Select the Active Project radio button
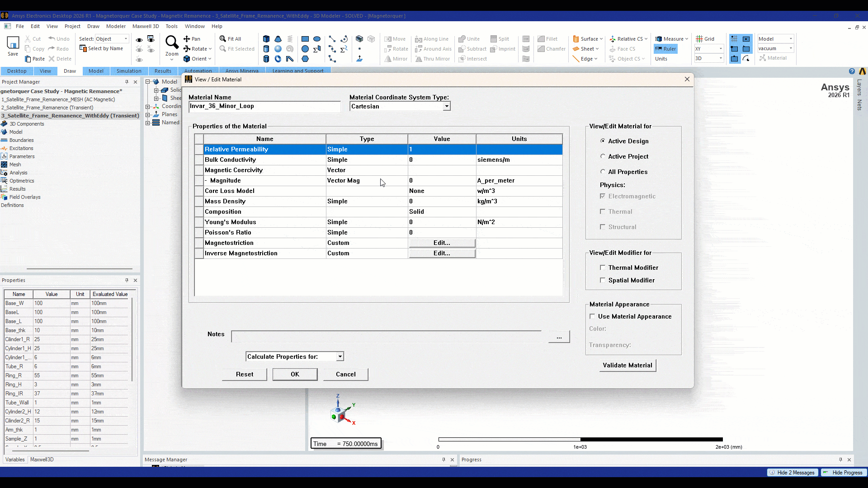The image size is (868, 488). coord(603,156)
